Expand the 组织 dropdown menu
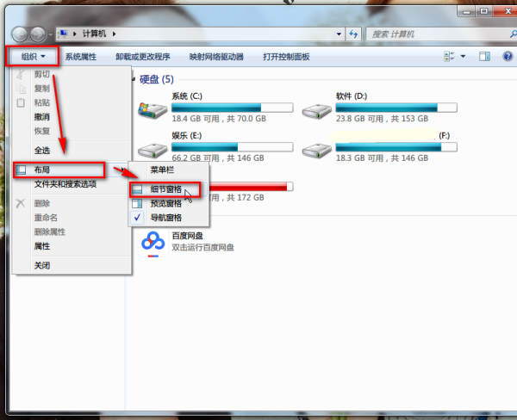This screenshot has width=517, height=420. tap(33, 57)
